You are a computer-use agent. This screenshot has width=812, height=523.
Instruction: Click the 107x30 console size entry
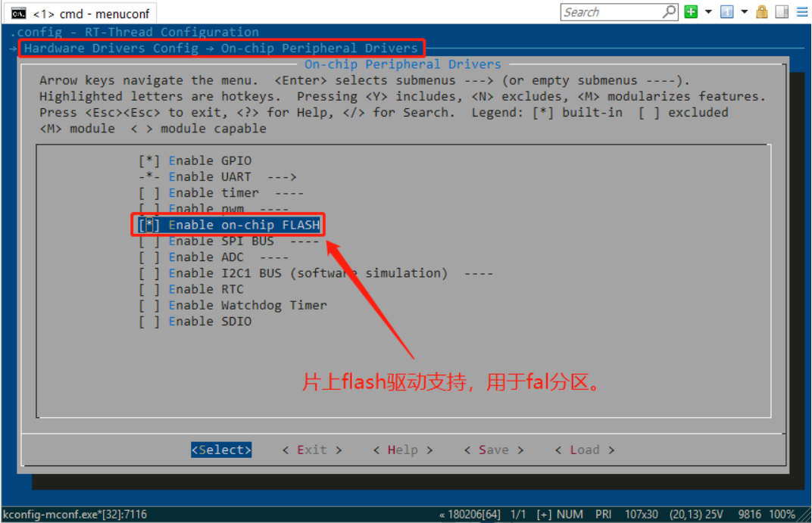(641, 514)
